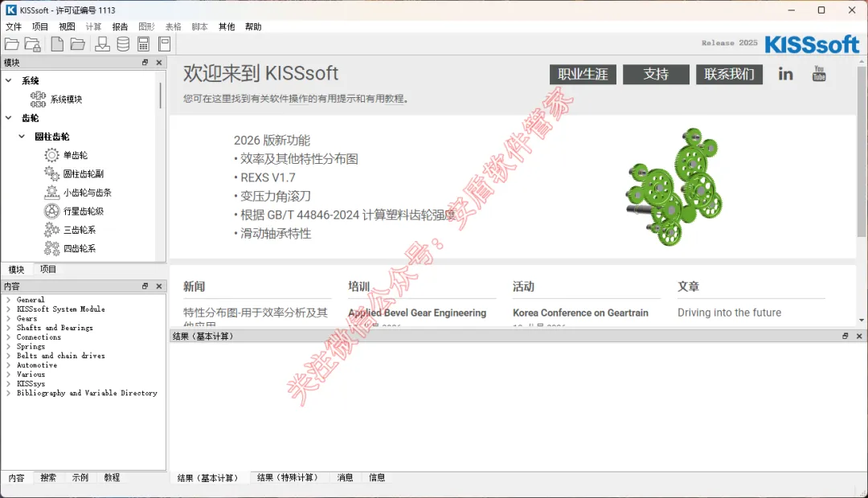Screen dimensions: 868x498
Task: Switch to the 搜索 tab
Action: (x=48, y=478)
